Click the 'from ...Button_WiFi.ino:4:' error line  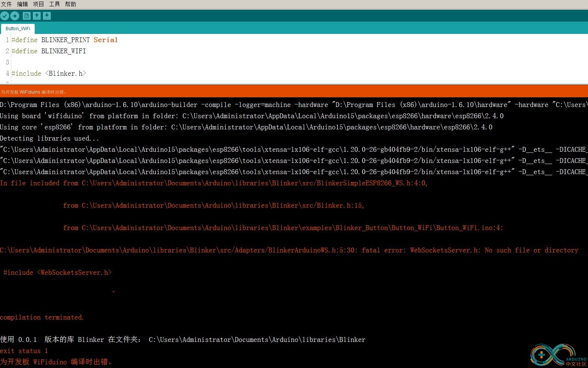(x=283, y=228)
